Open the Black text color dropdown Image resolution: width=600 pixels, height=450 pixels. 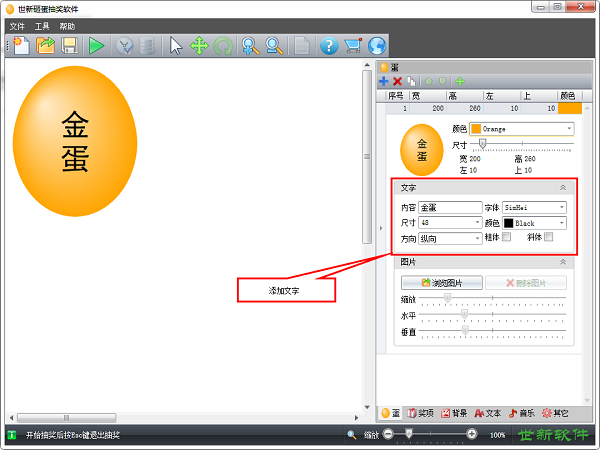click(x=534, y=223)
